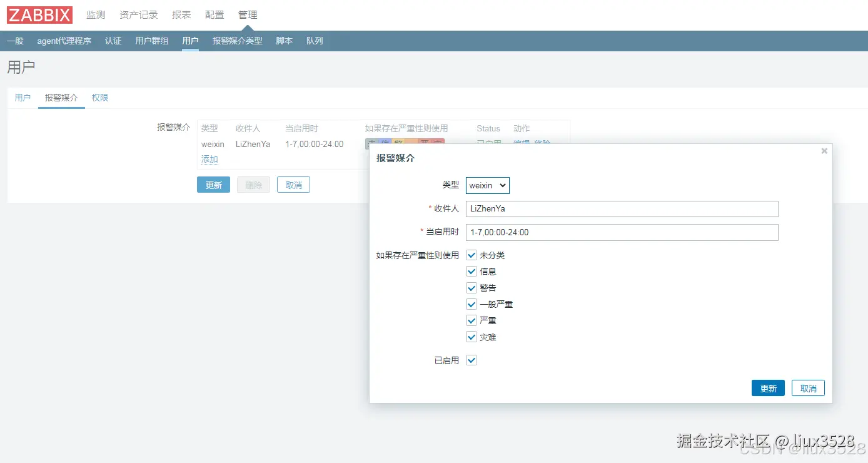Open the 资产记录 top menu
868x463 pixels.
(139, 15)
